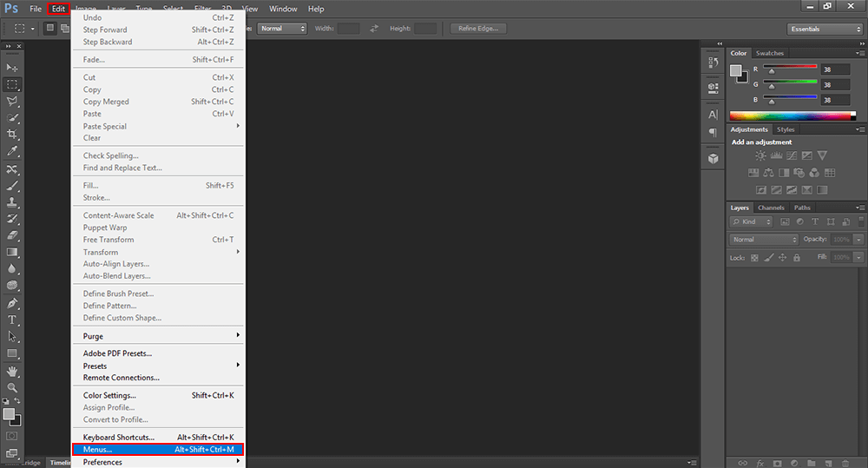
Task: Select the Hand tool
Action: [11, 371]
